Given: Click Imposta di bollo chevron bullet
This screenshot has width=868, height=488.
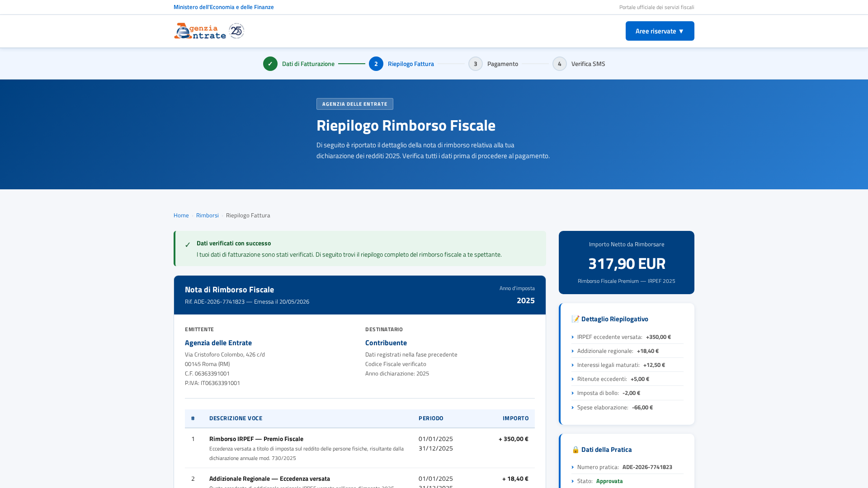Looking at the screenshot, I should tap(573, 393).
